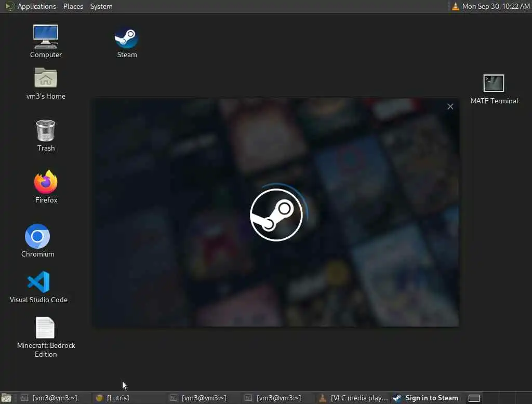Click the show desktop button in bottom panel
The width and height of the screenshot is (532, 404).
pyautogui.click(x=6, y=398)
